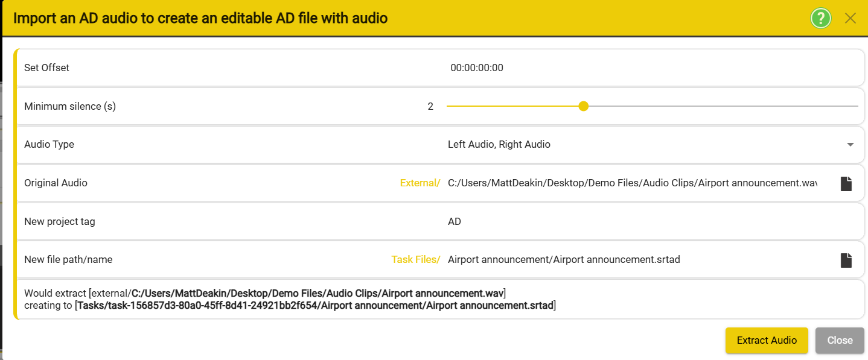Edit the Original Audio path field
868x360 pixels.
pyautogui.click(x=632, y=183)
